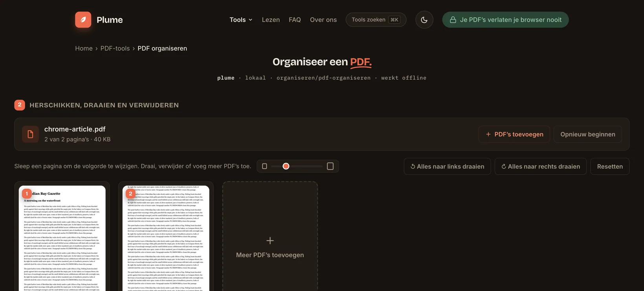Open the Over ons page

coord(323,20)
